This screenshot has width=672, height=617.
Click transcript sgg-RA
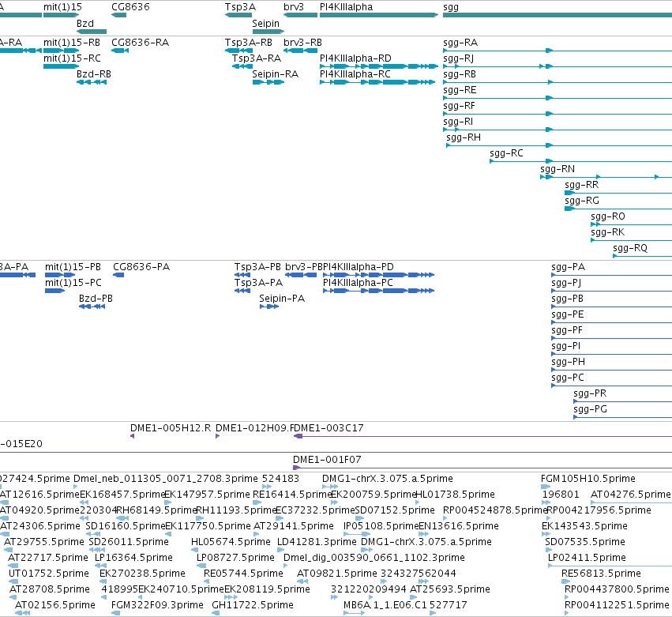click(557, 51)
